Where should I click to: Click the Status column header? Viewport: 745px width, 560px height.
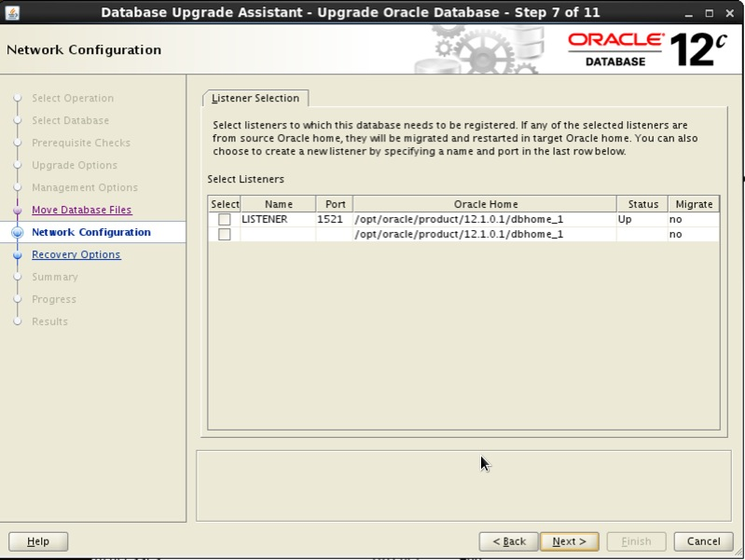click(x=642, y=204)
